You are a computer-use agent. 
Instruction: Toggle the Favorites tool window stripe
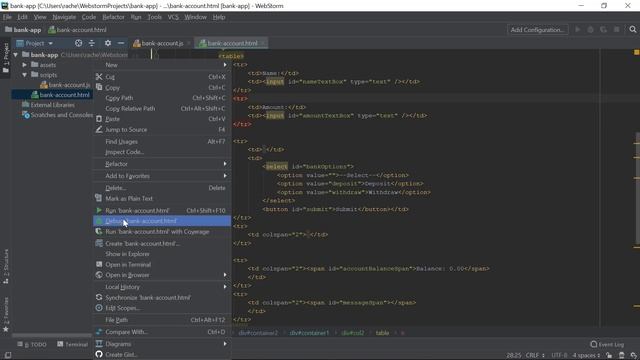coord(6,314)
